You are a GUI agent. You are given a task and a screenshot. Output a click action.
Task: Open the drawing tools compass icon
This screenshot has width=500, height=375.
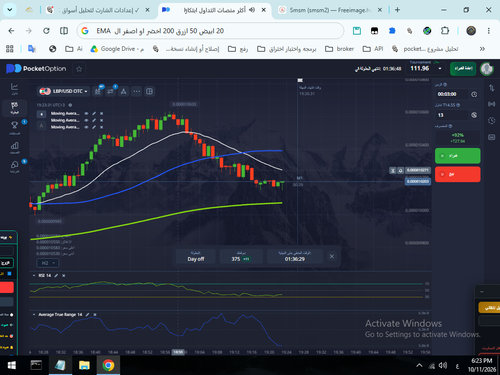click(x=123, y=91)
